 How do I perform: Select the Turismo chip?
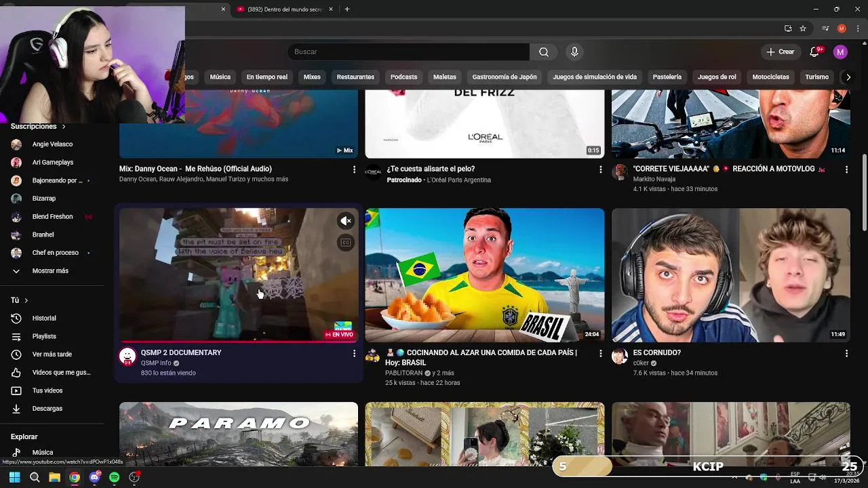[x=816, y=77]
